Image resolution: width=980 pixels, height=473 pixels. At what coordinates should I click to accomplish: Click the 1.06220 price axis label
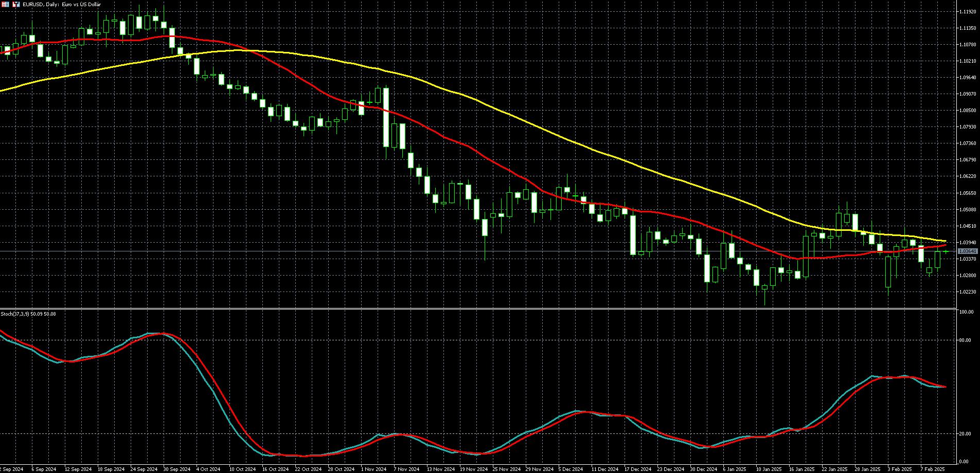[968, 176]
